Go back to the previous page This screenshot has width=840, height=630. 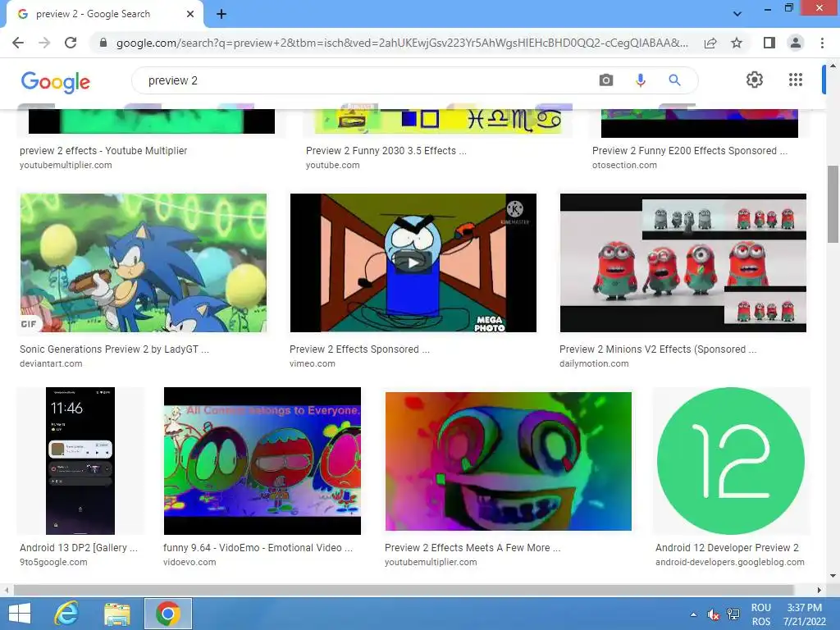[x=18, y=43]
